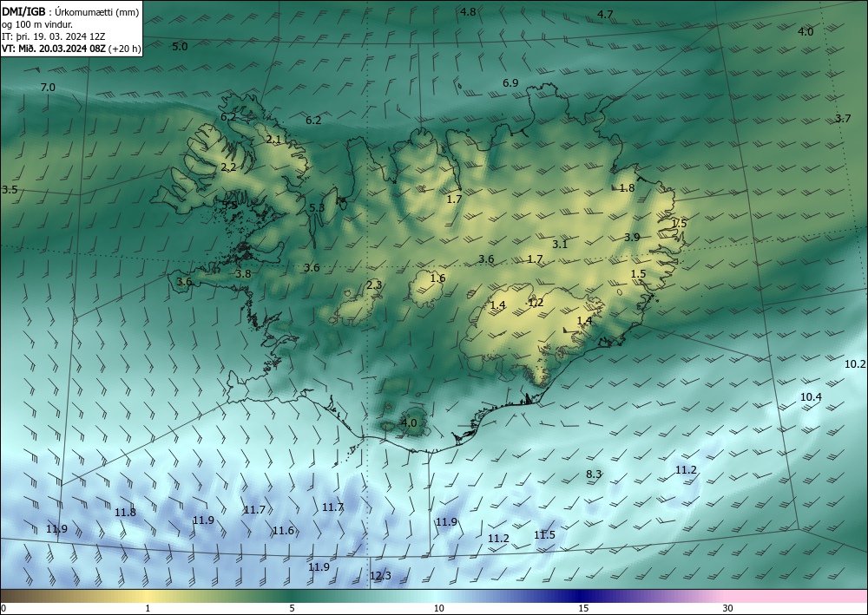Viewport: 868px width, 615px height.
Task: Click the 3.9 value label
Action: pos(632,238)
